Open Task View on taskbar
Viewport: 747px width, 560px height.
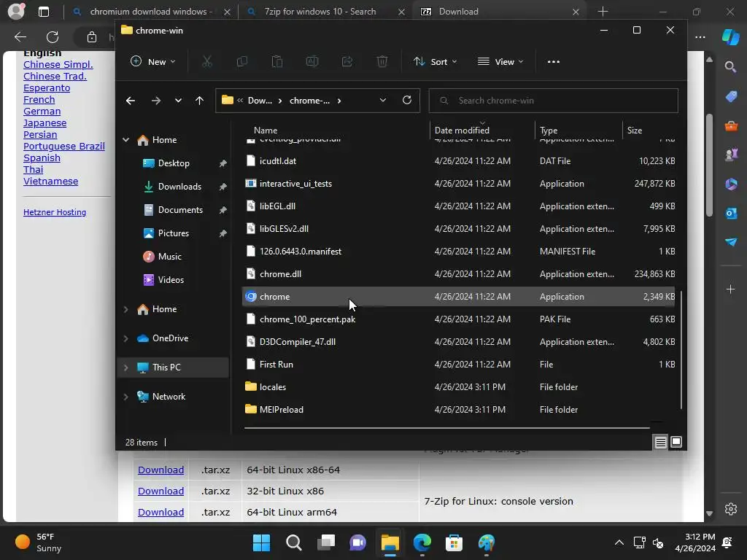(x=326, y=542)
